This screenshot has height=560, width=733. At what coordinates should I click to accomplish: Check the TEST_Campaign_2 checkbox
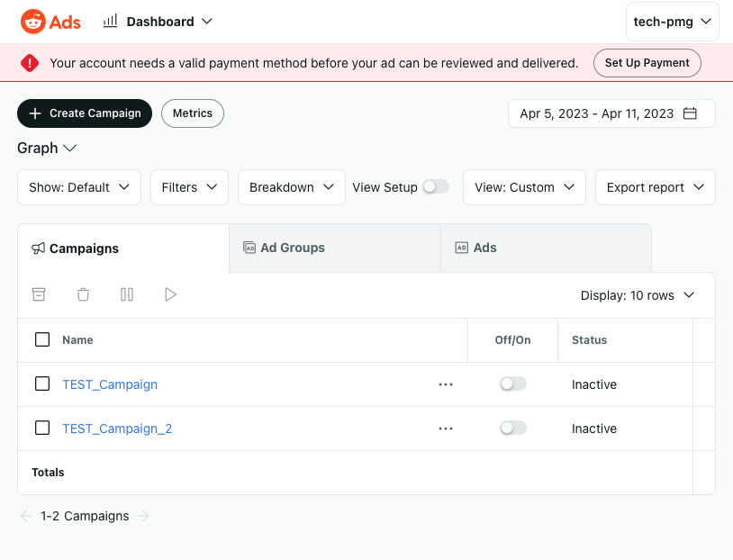click(x=42, y=428)
